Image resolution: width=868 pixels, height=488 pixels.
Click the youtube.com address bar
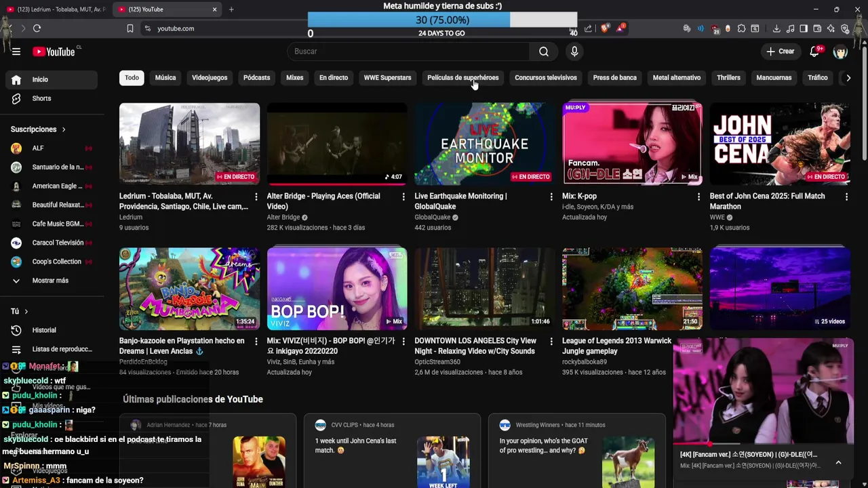(176, 28)
